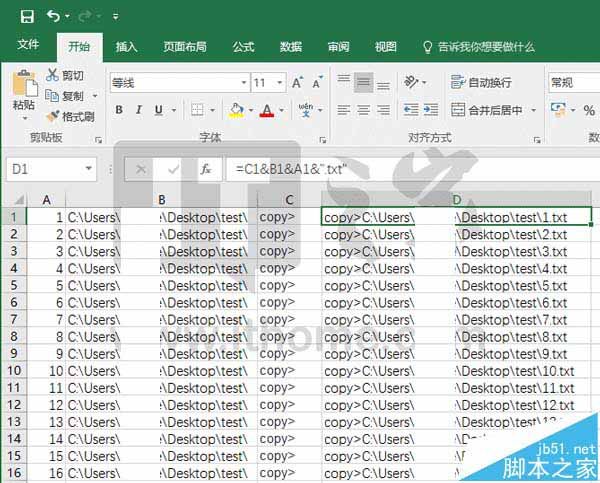
Task: Apply cell borders icon
Action: (197, 110)
